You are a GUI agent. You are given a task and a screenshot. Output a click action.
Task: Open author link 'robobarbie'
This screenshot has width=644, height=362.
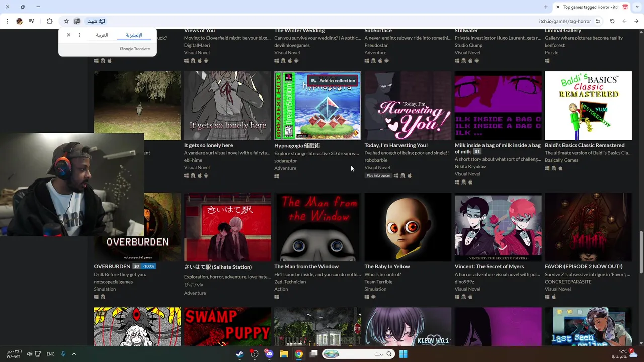point(376,160)
